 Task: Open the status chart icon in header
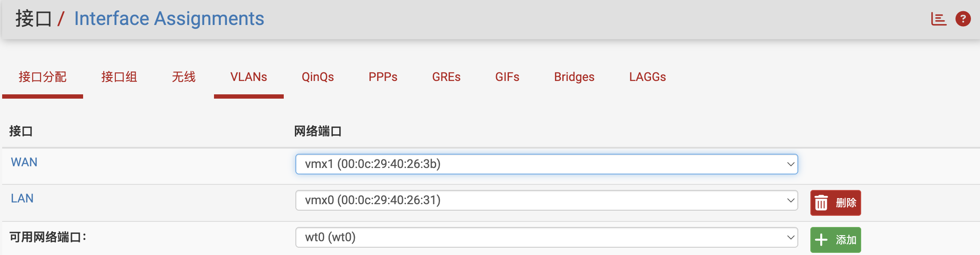coord(939,19)
